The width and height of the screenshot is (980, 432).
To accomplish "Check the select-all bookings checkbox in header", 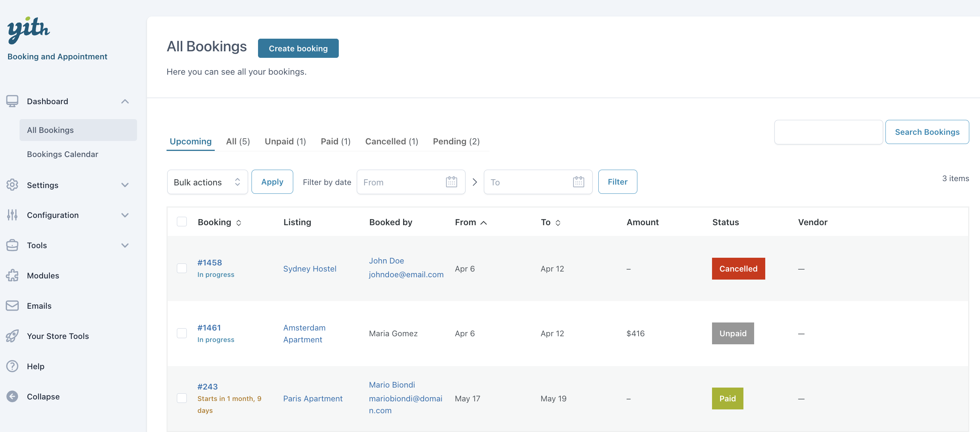I will coord(182,222).
